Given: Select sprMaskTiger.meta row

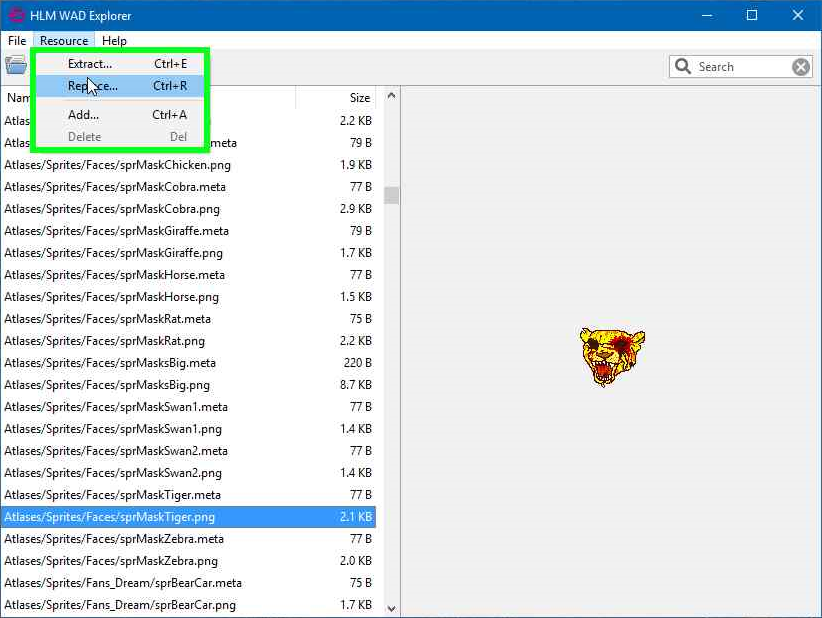Looking at the screenshot, I should pos(188,495).
